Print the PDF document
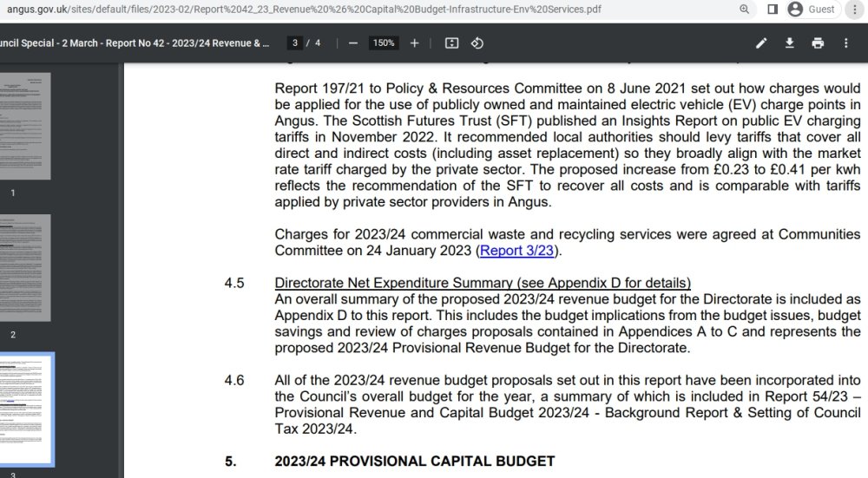This screenshot has width=868, height=478. pos(818,43)
